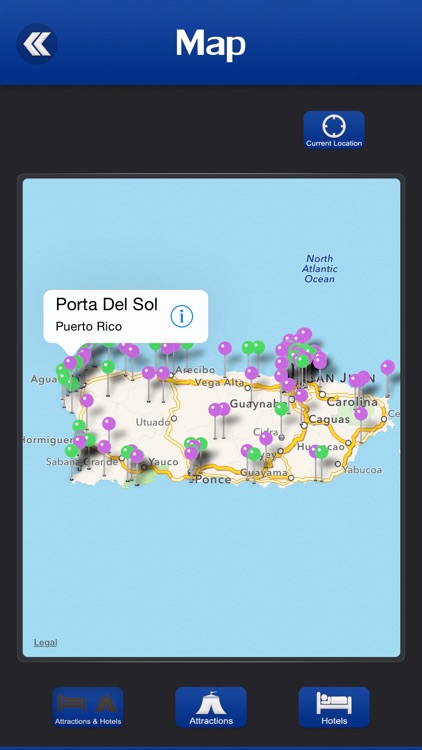Tap the North Atlantic Ocean label
This screenshot has width=422, height=750.
coord(320,269)
